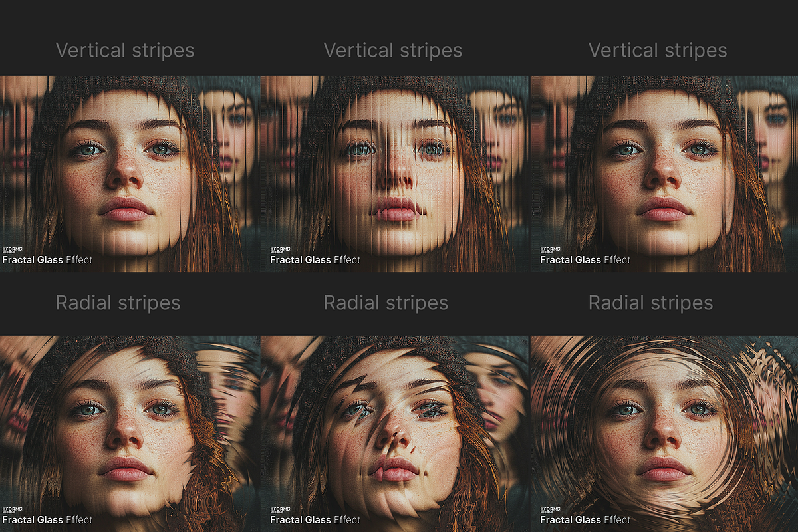The image size is (798, 532).
Task: Click the small brand logo on bottom-middle image
Action: click(x=281, y=509)
